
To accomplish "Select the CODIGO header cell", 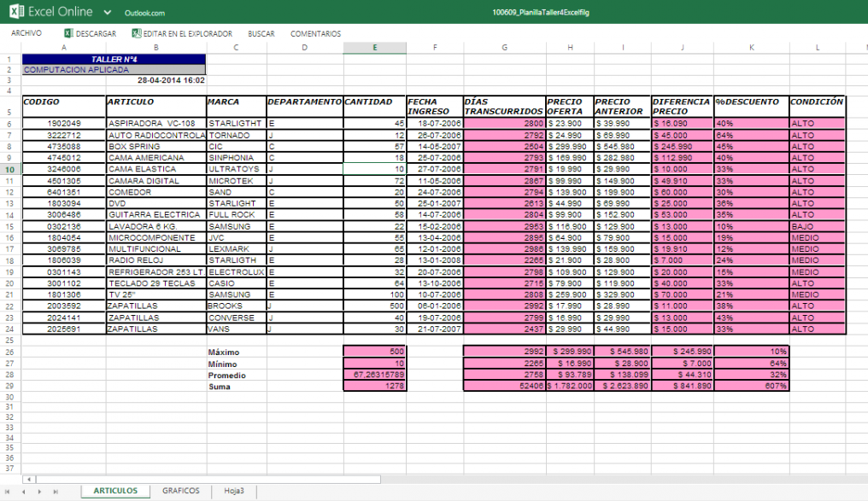I will pyautogui.click(x=64, y=107).
